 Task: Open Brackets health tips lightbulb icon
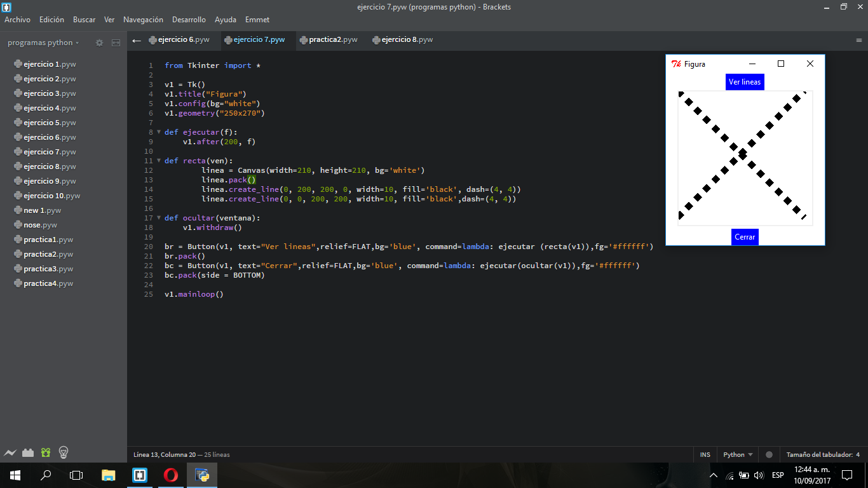[x=62, y=452]
